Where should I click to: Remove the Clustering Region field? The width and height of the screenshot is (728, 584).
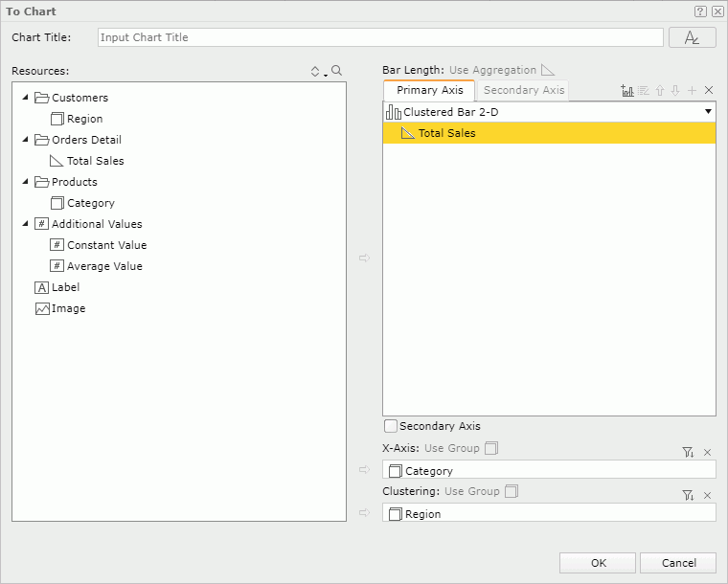pos(708,495)
